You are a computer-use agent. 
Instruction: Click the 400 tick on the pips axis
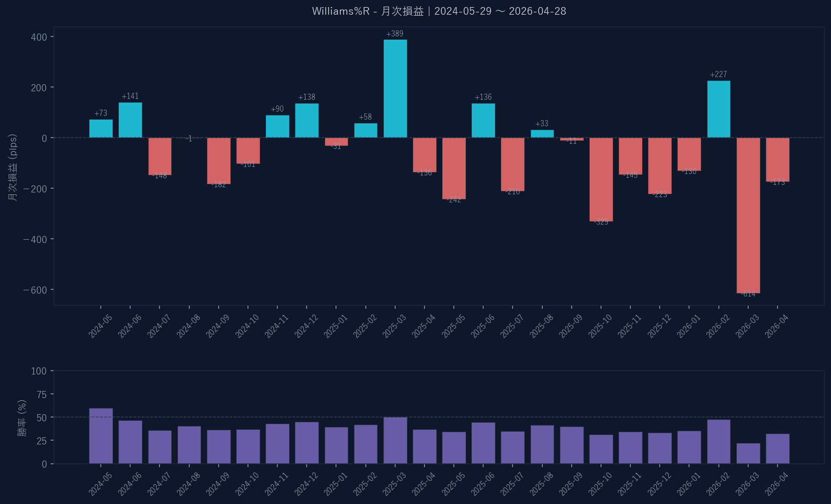[39, 37]
